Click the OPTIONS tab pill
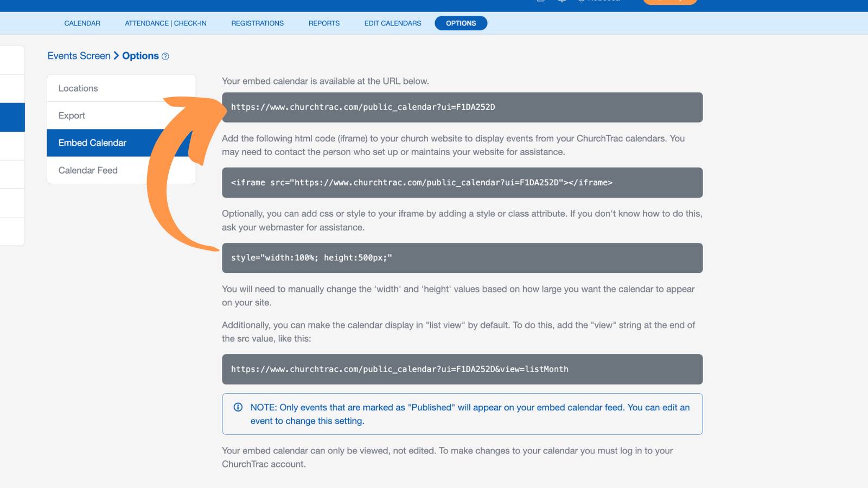 point(461,23)
